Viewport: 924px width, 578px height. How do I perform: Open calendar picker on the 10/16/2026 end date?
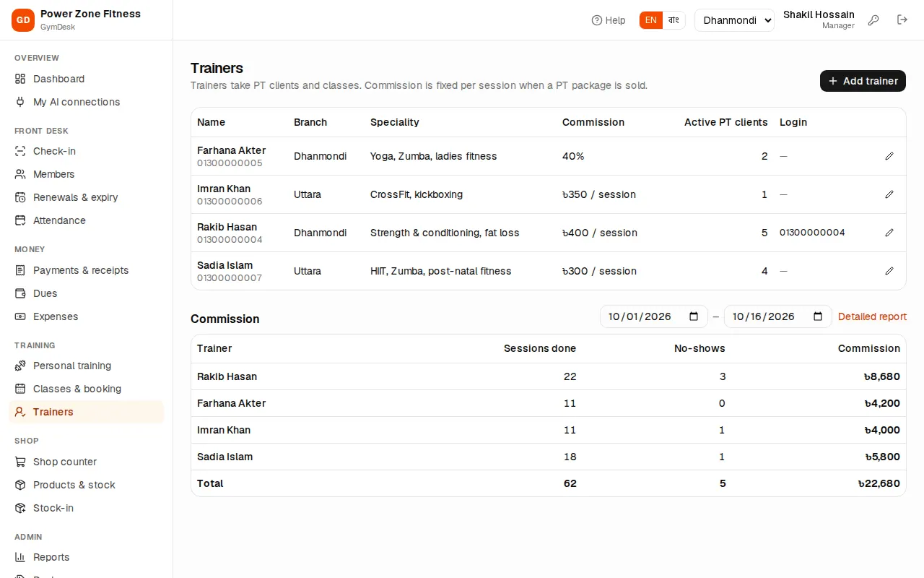point(818,316)
